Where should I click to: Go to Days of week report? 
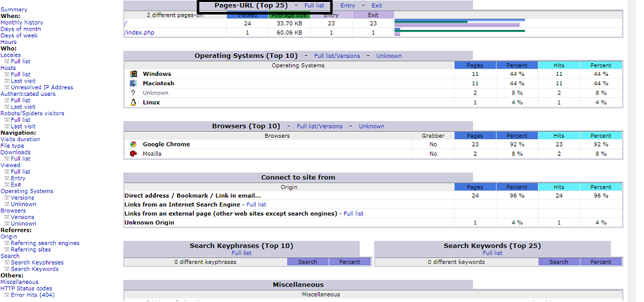20,35
